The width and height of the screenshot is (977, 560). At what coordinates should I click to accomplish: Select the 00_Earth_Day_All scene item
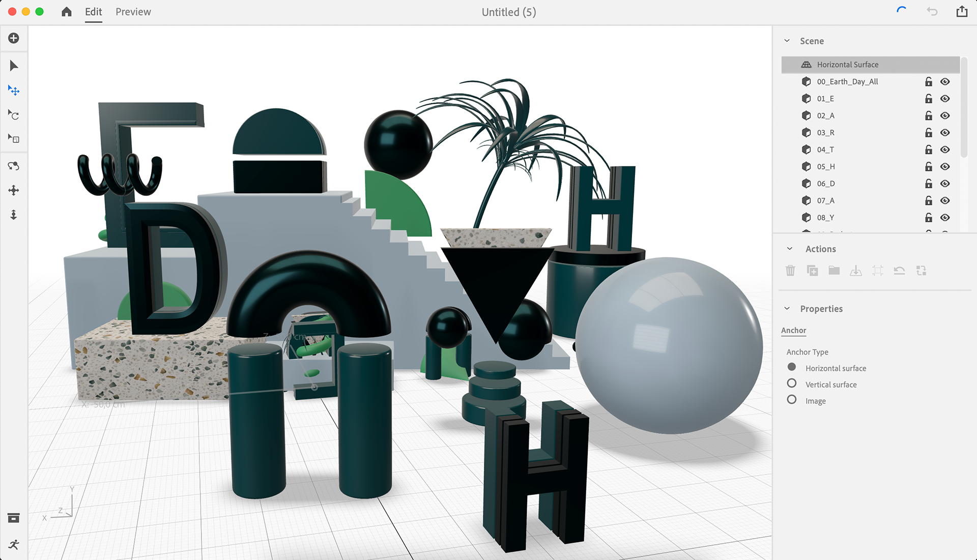coord(847,82)
